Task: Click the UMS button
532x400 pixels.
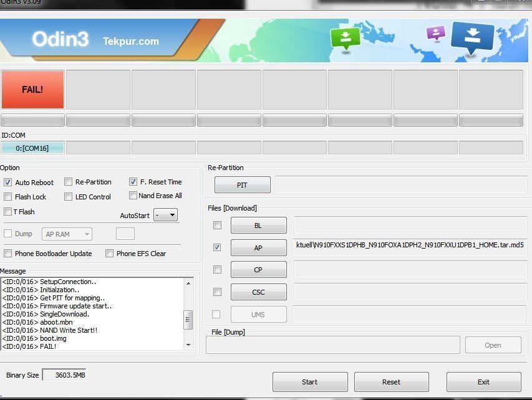Action: [259, 315]
